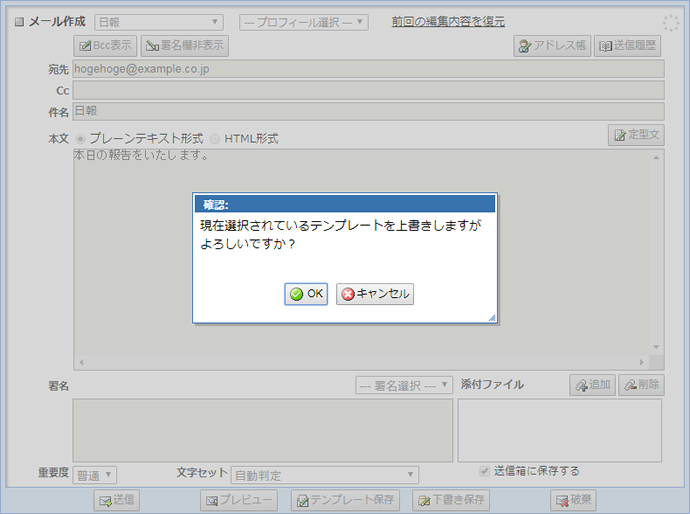
Task: Click the 添付ファイル list box
Action: [x=560, y=430]
